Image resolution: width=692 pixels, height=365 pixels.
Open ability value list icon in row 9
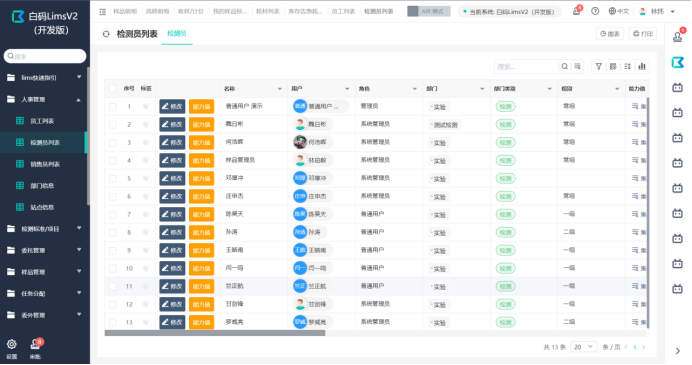coord(635,250)
